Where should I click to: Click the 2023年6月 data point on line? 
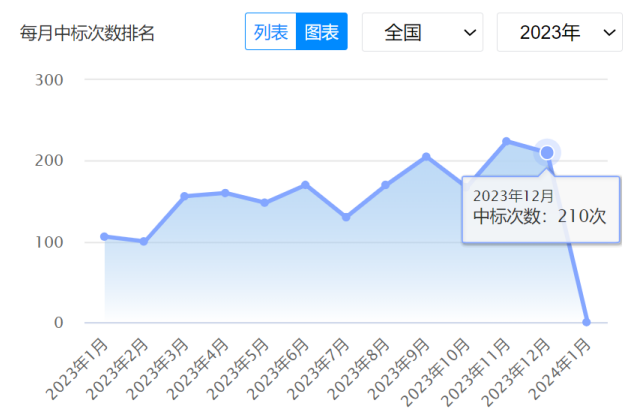(x=305, y=185)
